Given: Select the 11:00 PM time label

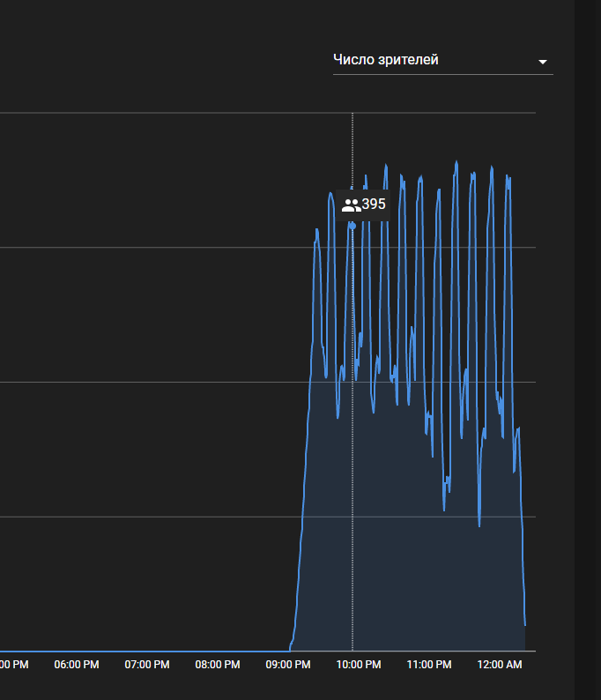Looking at the screenshot, I should (429, 664).
